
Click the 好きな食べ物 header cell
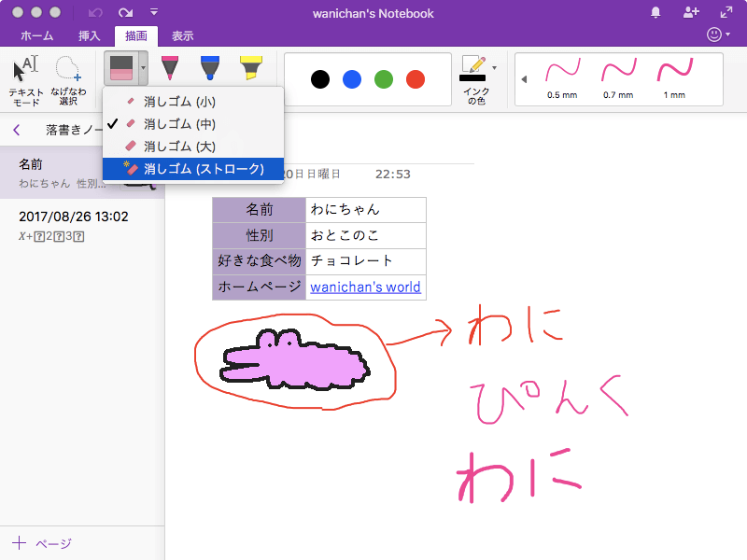coord(260,261)
